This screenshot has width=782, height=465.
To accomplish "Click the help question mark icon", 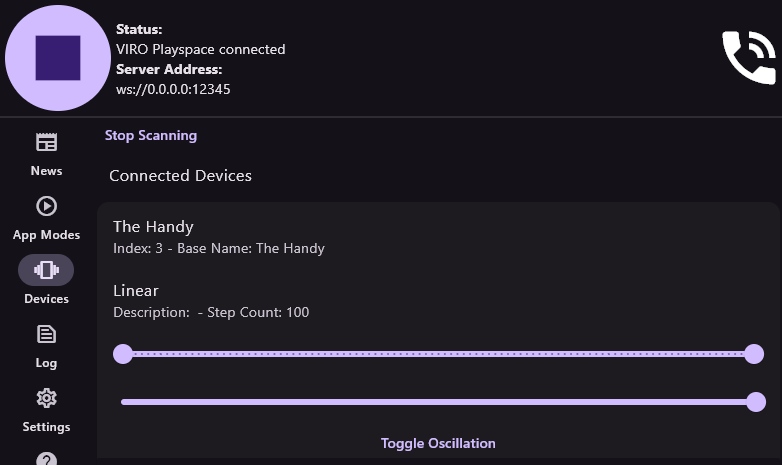I will [46, 459].
